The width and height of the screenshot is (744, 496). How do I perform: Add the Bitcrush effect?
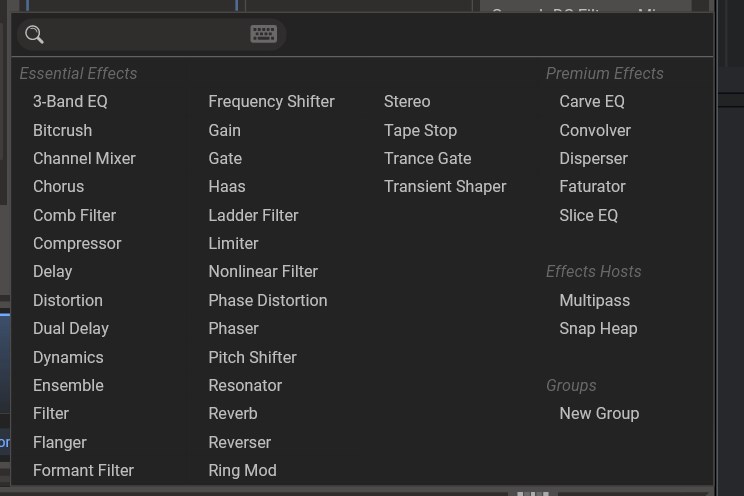(x=62, y=130)
